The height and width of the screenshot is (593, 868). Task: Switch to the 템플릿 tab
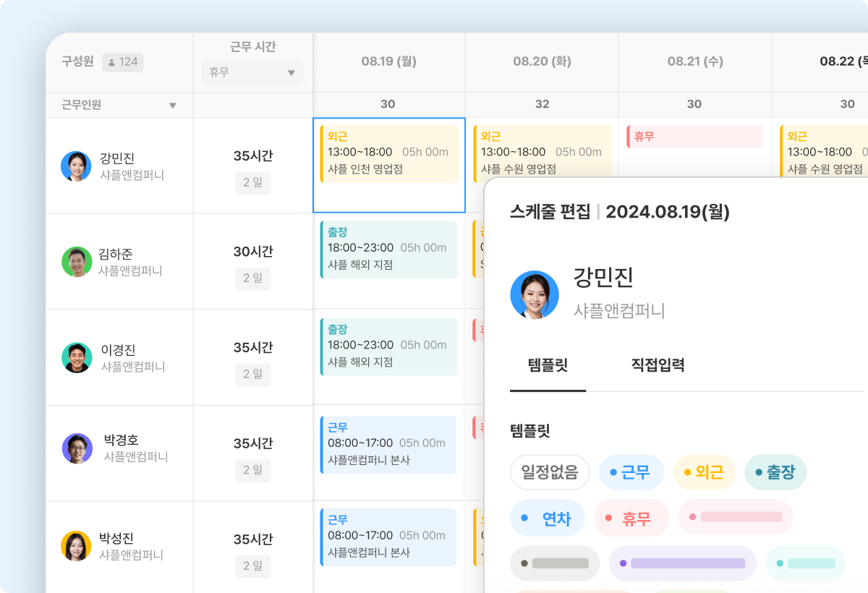pos(548,365)
